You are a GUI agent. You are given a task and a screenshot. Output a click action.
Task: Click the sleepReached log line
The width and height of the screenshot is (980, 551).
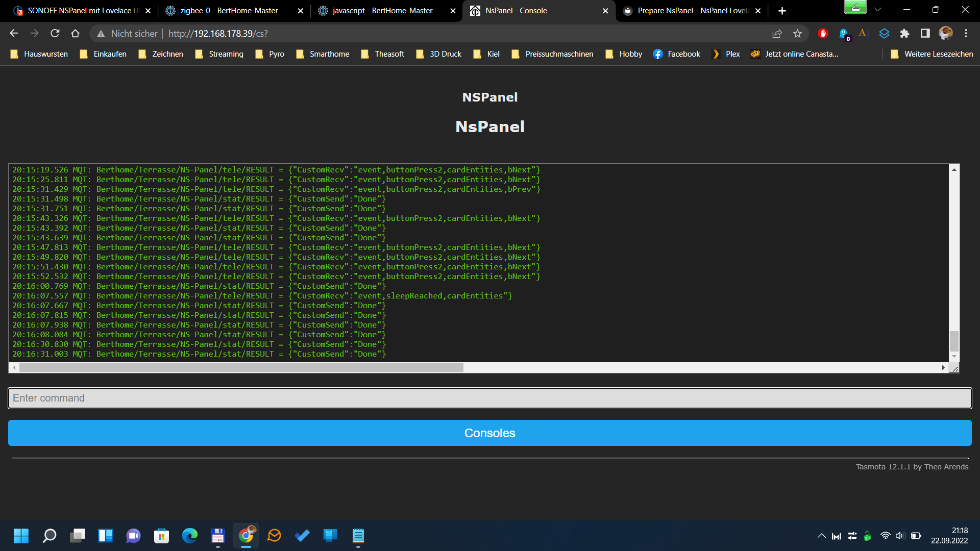(x=262, y=296)
